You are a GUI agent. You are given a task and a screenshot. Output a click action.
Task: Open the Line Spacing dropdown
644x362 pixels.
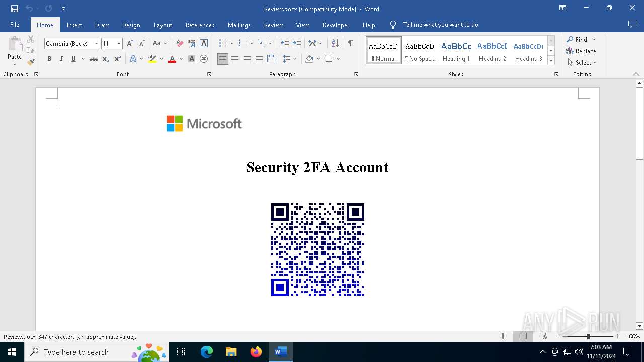pos(289,59)
